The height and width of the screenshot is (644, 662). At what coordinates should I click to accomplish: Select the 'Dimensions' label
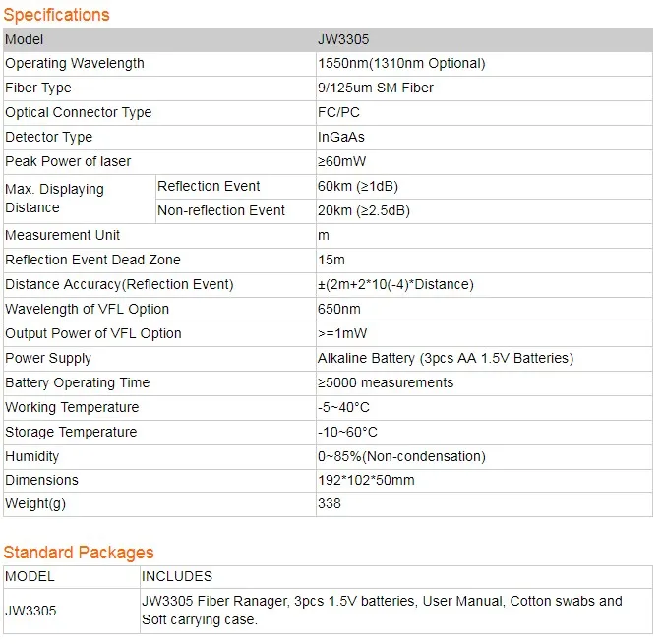[x=41, y=480]
